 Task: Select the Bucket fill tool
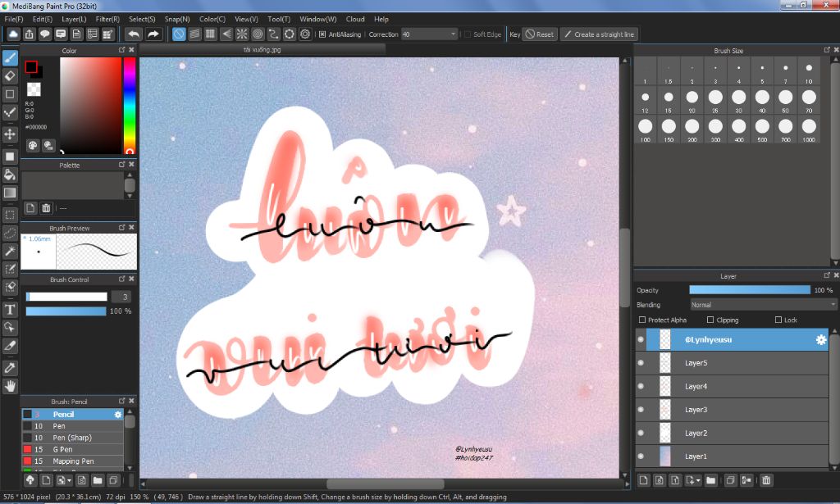click(10, 175)
